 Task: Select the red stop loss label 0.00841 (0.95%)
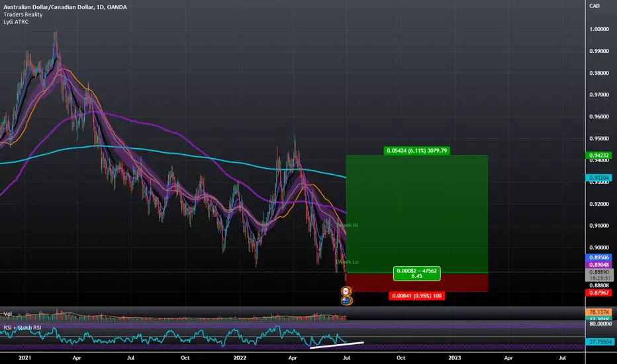417,296
